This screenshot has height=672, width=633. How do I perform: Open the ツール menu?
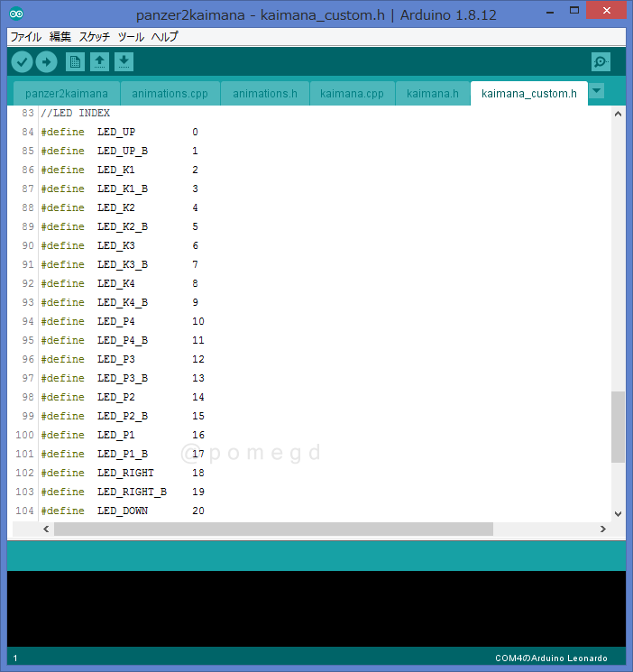tap(131, 37)
